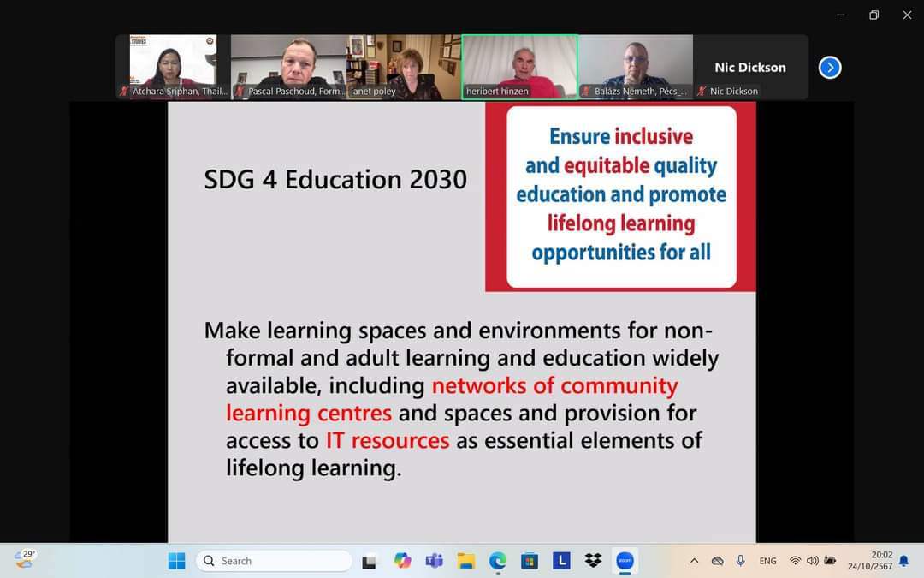Open Microsoft Edge browser

[498, 561]
